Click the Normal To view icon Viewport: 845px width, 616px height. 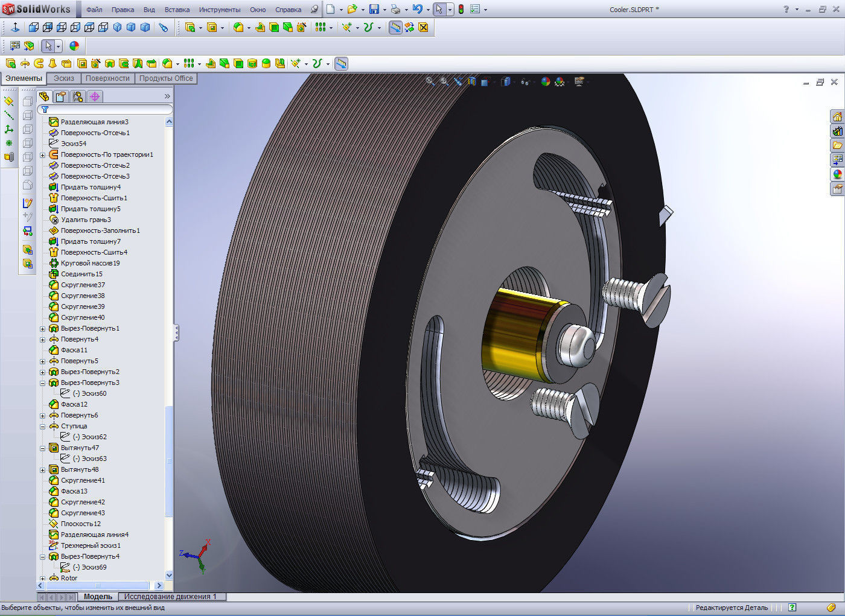coord(16,27)
